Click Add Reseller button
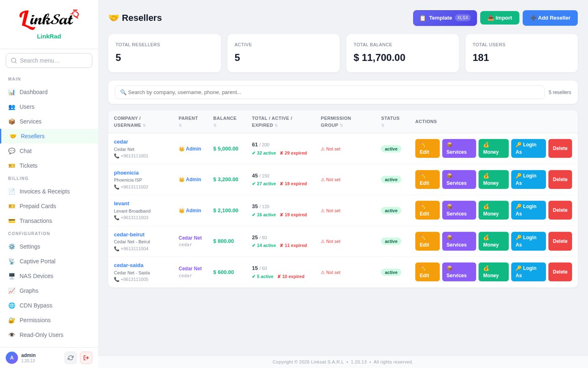The width and height of the screenshot is (588, 368). click(550, 18)
